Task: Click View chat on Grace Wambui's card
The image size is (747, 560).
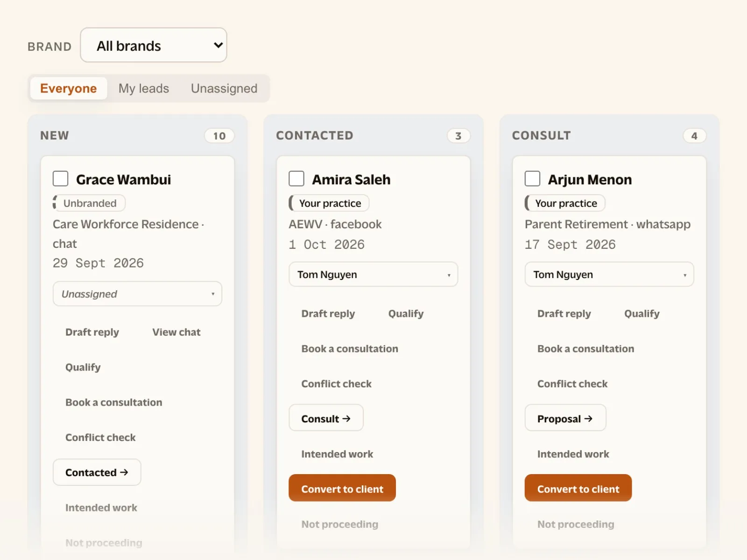Action: point(176,332)
